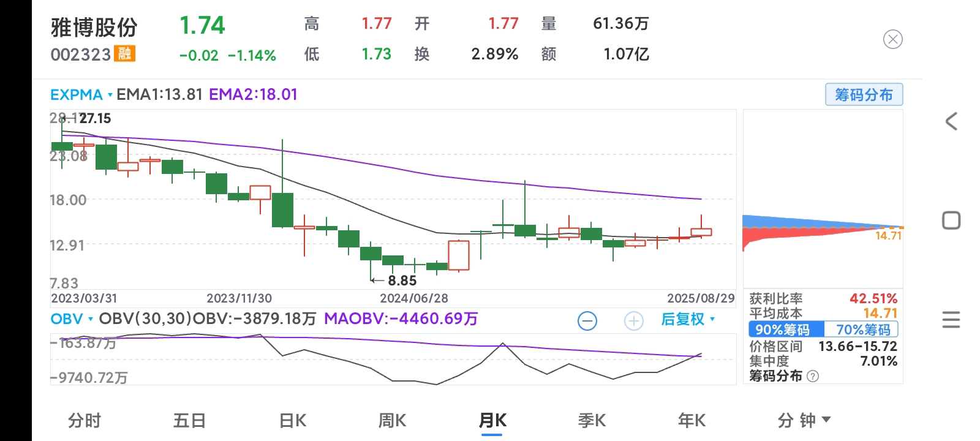
Task: Switch to the 周K tab
Action: coord(393,420)
